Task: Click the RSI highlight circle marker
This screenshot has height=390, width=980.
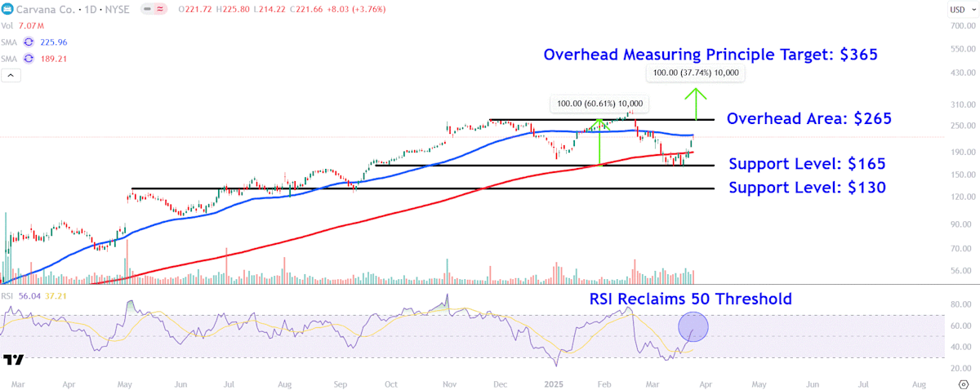Action: pos(693,327)
